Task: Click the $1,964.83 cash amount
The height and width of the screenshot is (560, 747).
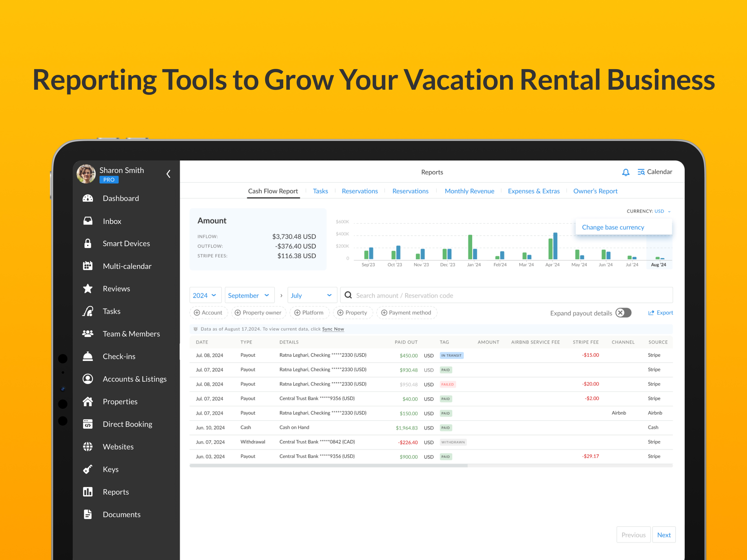Action: (407, 428)
